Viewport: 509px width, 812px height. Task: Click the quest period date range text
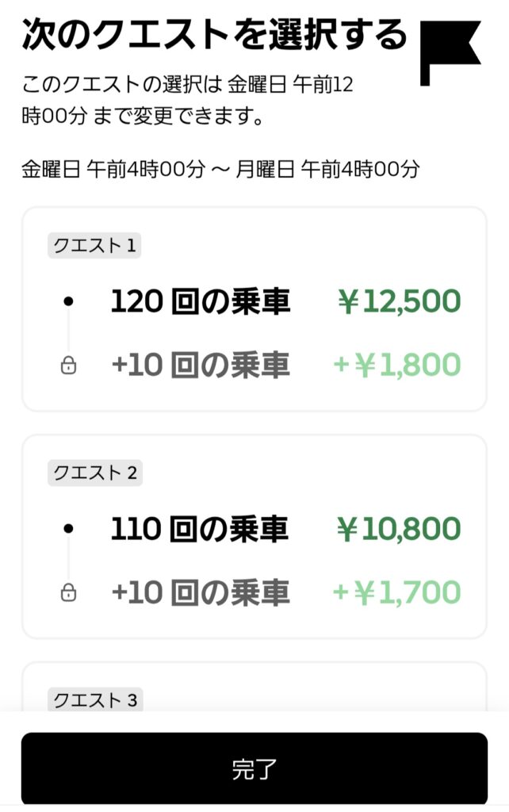[220, 169]
